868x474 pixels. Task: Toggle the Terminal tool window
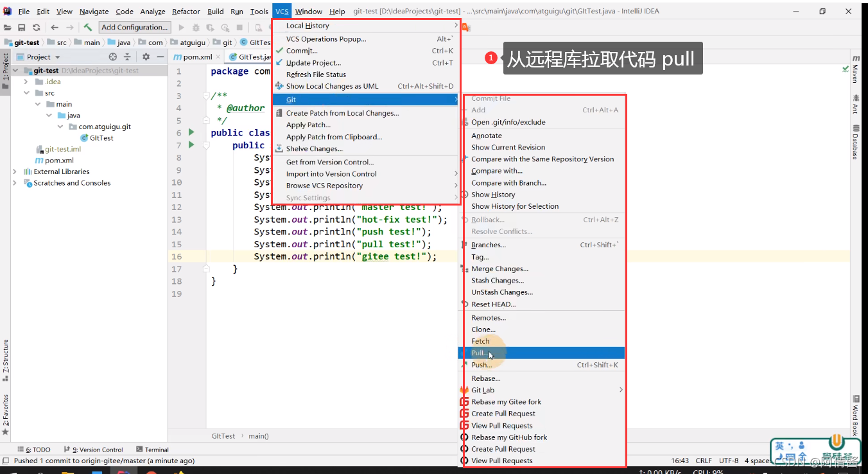[153, 450]
